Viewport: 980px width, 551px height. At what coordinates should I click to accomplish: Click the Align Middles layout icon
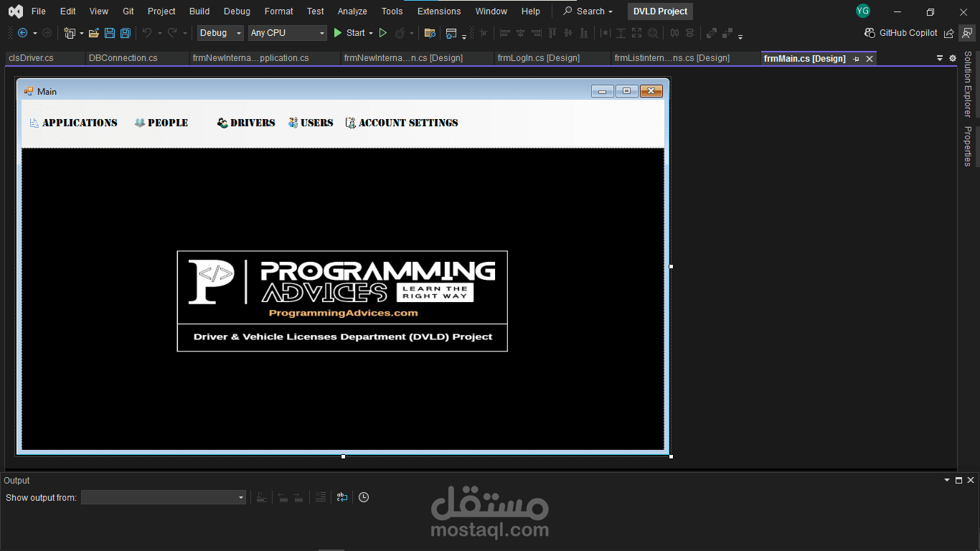click(568, 33)
